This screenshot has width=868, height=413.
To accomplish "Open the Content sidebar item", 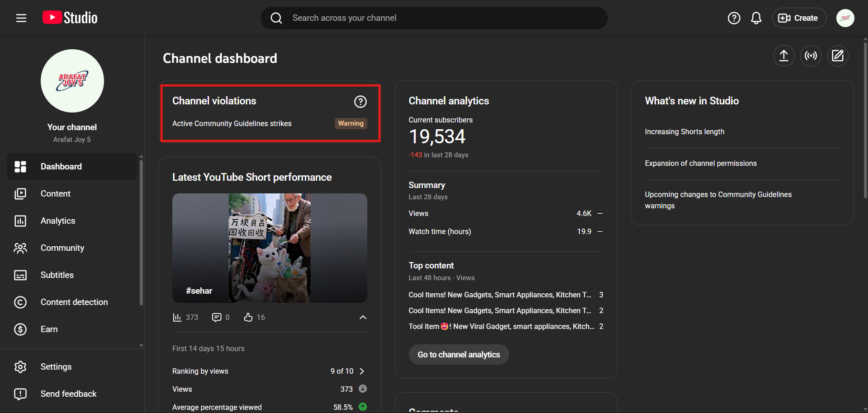I will point(56,194).
